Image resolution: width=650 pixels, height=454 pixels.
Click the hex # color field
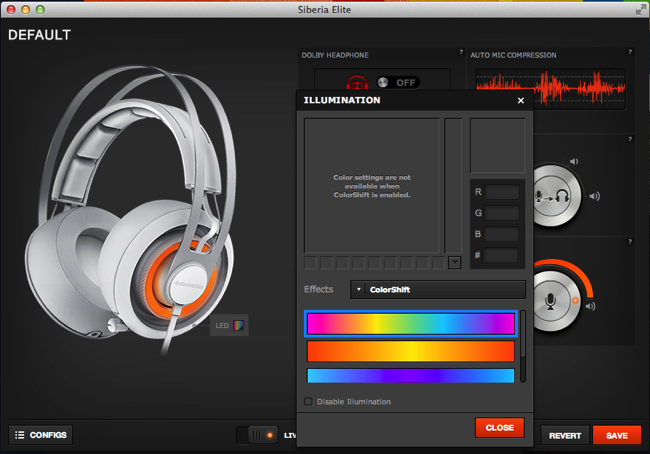[501, 255]
